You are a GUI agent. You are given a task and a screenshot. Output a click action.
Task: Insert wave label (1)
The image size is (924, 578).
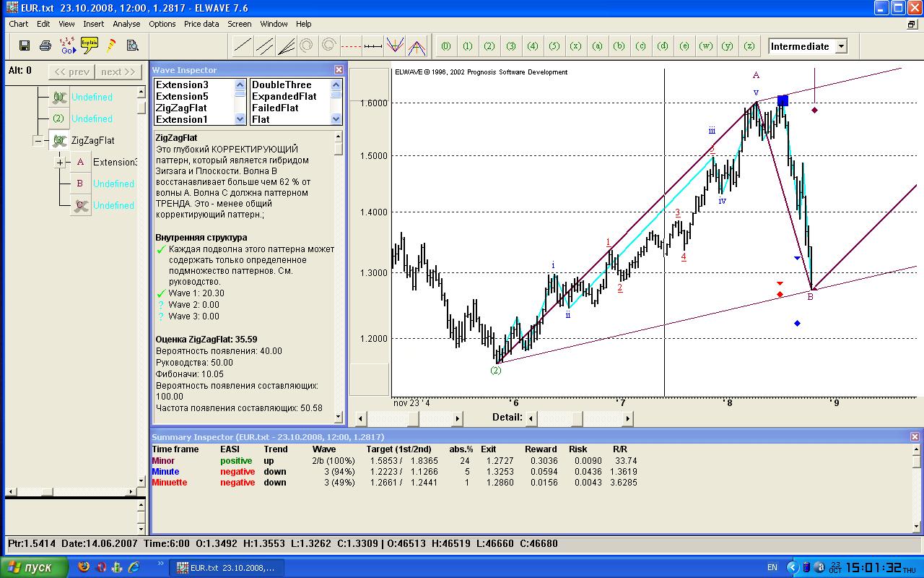pos(468,46)
